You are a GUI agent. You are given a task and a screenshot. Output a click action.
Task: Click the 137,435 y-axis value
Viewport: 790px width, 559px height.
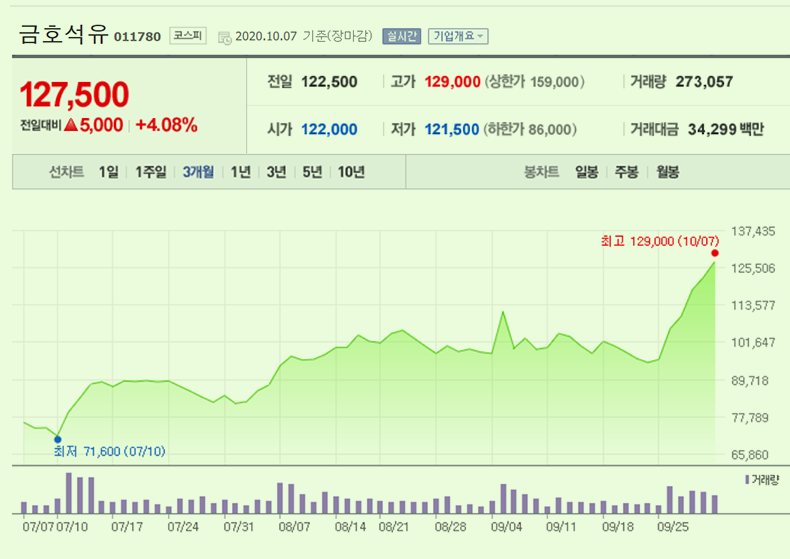coord(753,232)
